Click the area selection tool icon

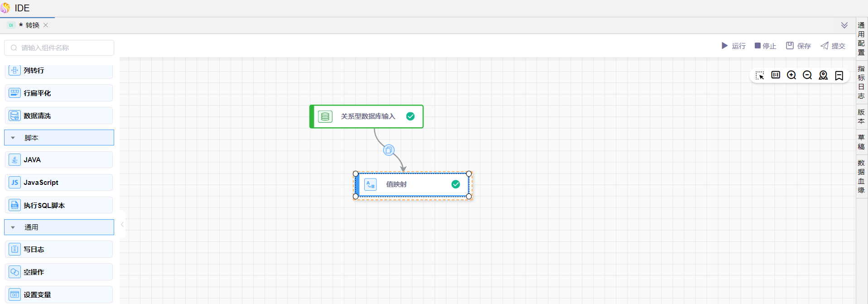pos(760,75)
